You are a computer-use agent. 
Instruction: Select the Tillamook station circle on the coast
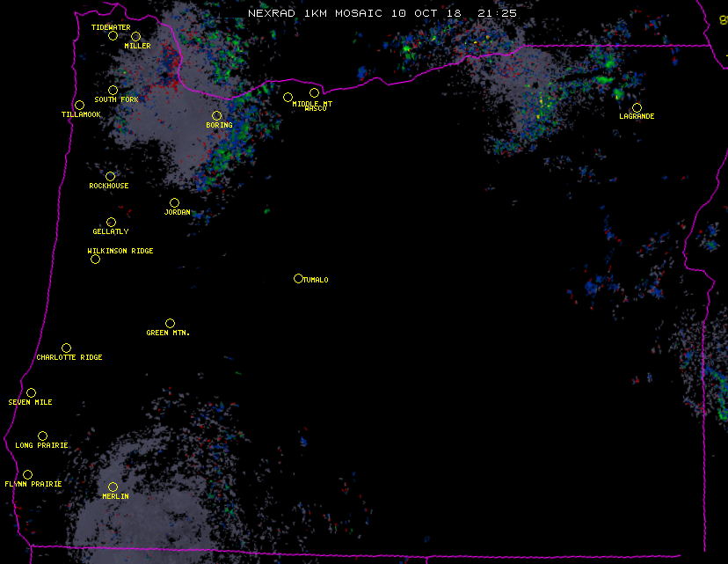coord(79,106)
